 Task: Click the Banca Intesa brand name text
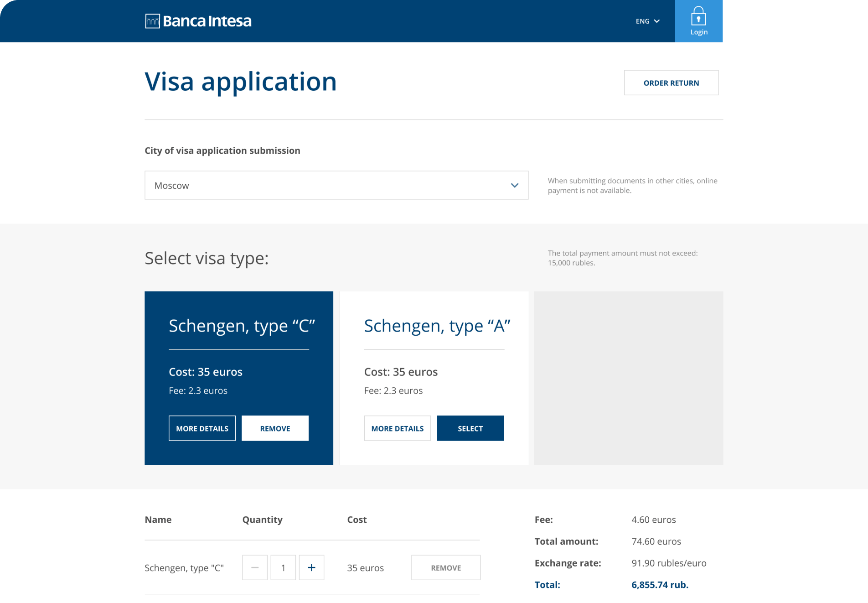tap(207, 21)
